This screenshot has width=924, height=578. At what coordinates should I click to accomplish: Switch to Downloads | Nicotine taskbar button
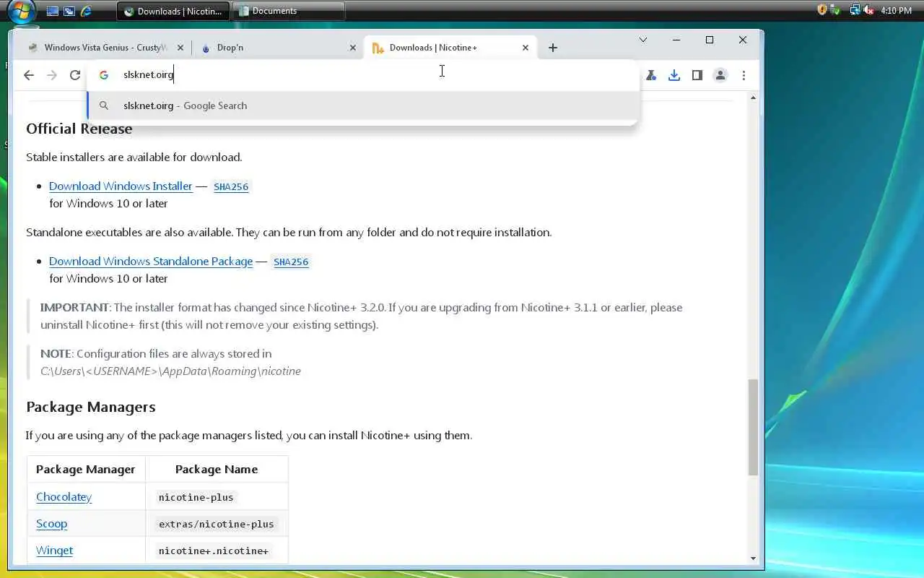173,11
